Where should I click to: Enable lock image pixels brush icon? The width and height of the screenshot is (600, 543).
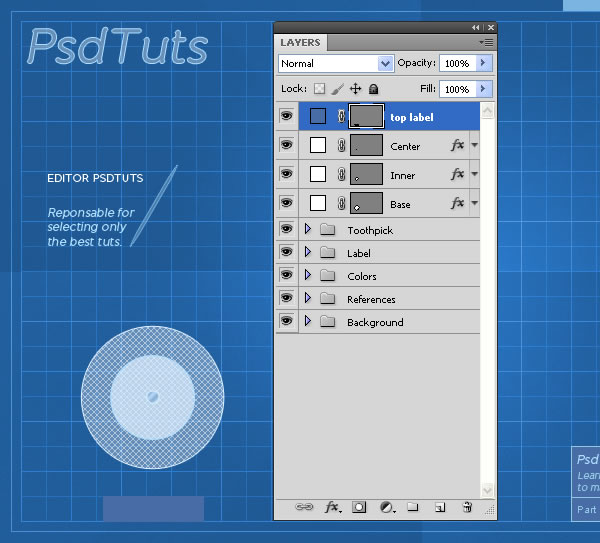click(337, 89)
